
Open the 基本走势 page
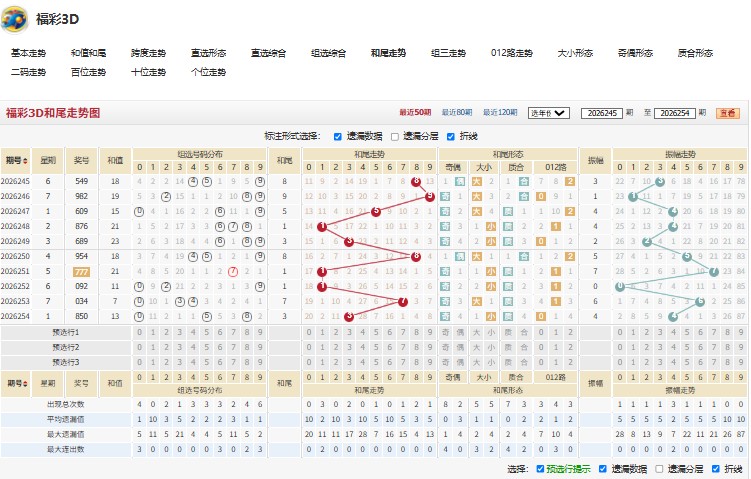click(x=28, y=53)
